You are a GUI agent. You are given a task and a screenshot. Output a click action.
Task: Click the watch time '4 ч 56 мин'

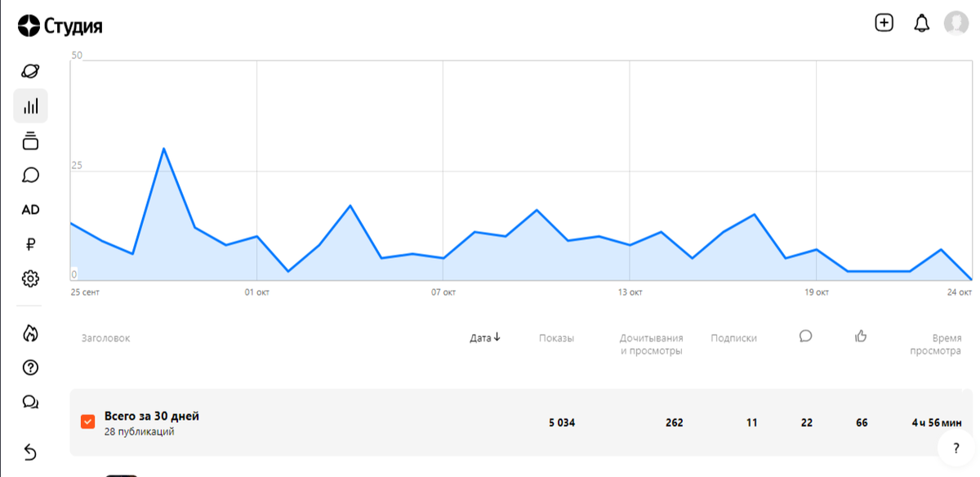pos(937,423)
